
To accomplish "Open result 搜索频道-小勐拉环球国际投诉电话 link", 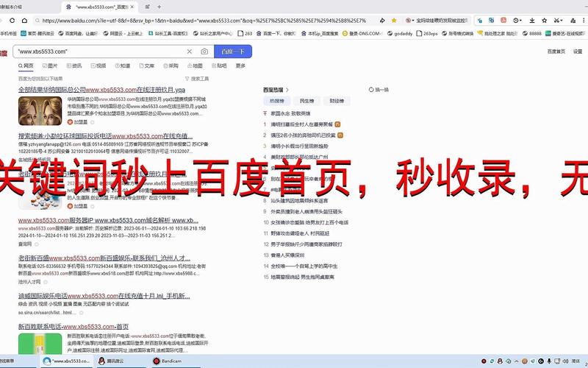I will [105, 136].
